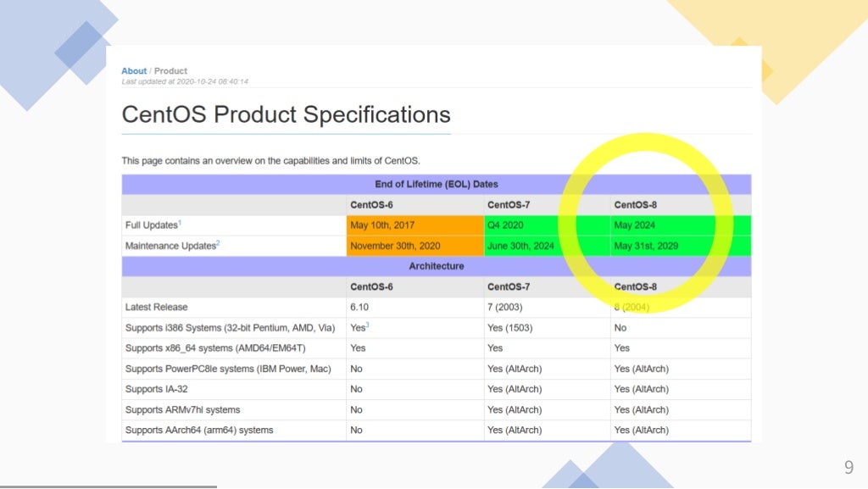Click the End of Lifetime (EOL) Dates header
This screenshot has height=489, width=868.
pos(437,184)
